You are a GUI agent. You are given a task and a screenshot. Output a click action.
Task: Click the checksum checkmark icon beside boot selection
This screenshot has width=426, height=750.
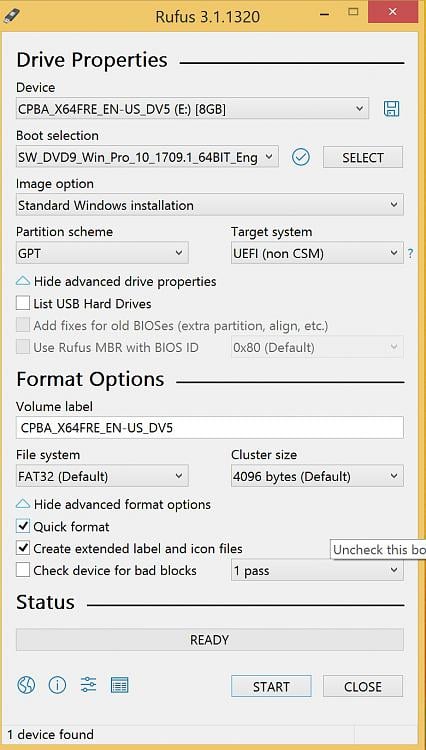(x=301, y=157)
